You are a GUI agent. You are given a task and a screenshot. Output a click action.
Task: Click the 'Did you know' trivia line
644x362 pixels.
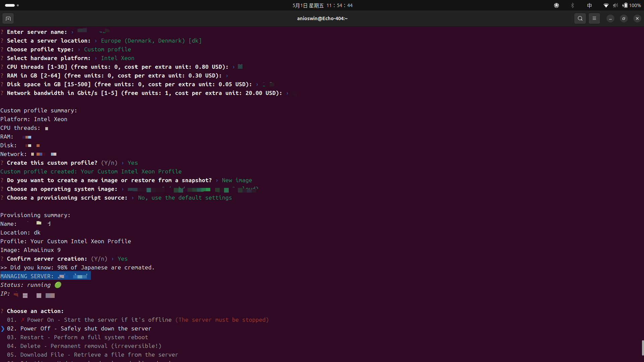click(77, 267)
